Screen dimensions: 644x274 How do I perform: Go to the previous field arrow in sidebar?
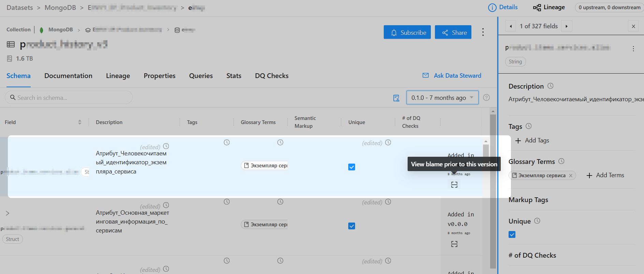coord(511,26)
